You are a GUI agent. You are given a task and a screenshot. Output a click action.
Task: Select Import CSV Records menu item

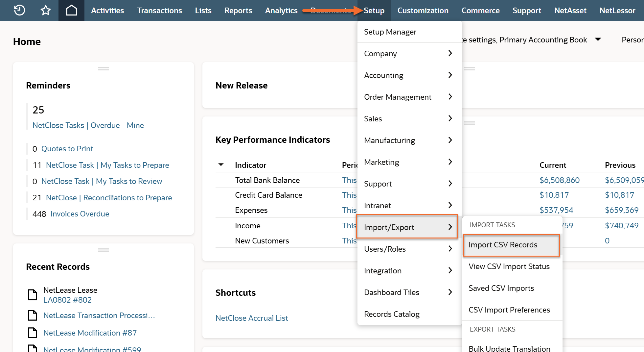(x=503, y=245)
